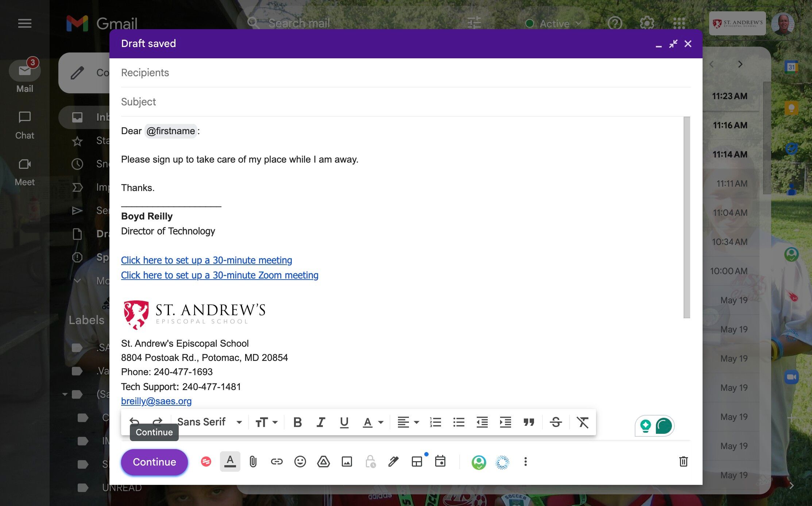The width and height of the screenshot is (812, 506).
Task: Expand the text alignment dropdown
Action: pyautogui.click(x=408, y=422)
